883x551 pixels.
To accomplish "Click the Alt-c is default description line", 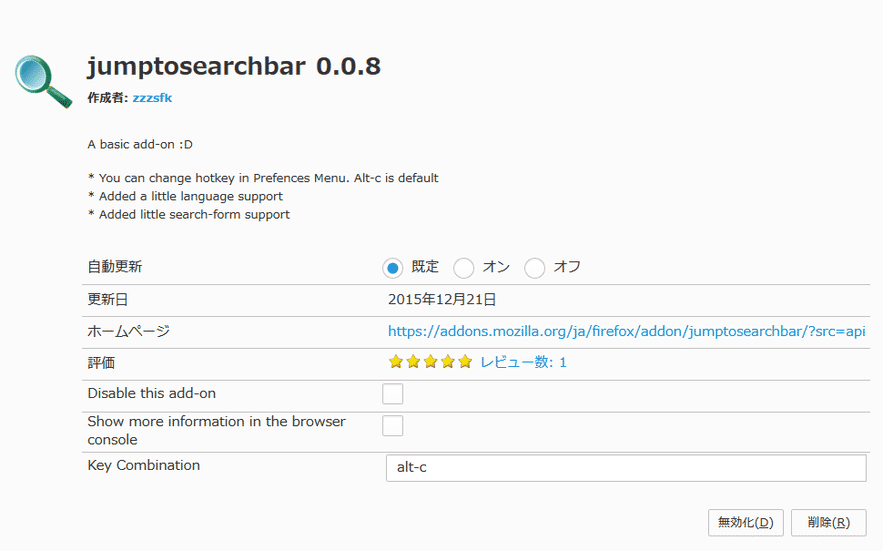I will [263, 178].
